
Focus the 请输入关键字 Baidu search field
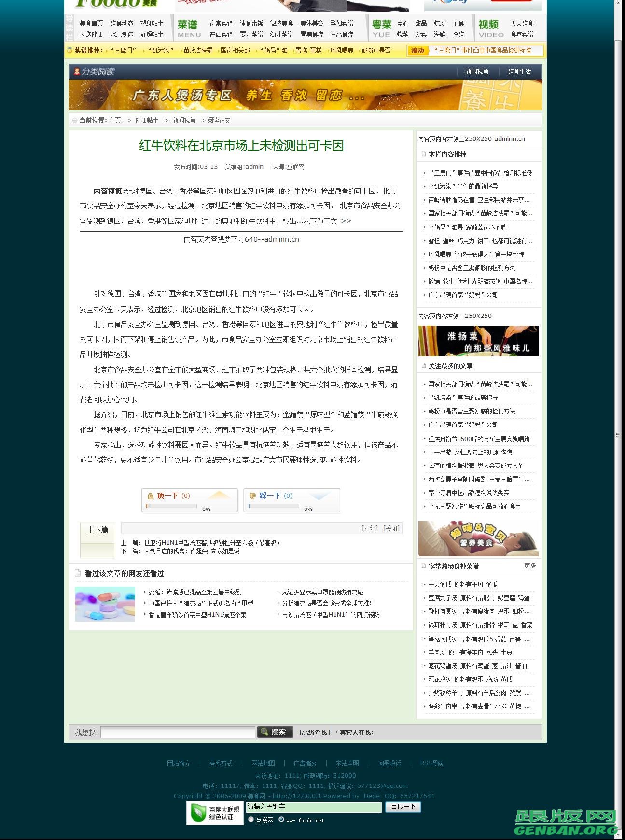coord(314,807)
